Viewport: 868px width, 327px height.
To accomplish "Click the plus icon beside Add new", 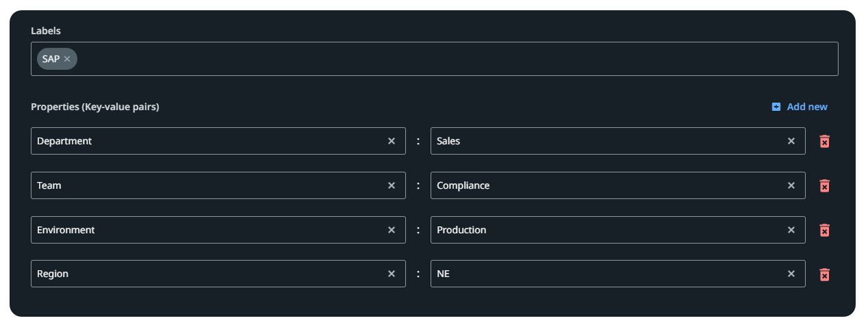I will [x=776, y=107].
